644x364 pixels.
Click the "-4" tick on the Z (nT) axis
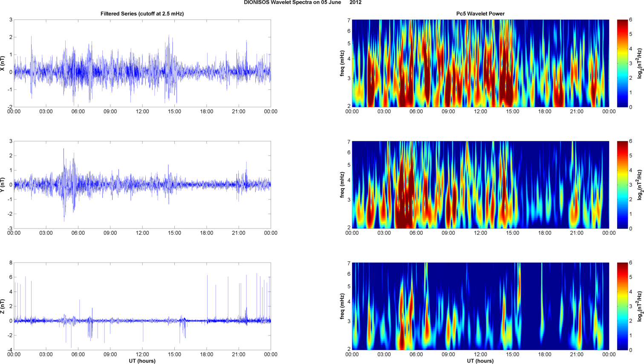[x=9, y=350]
